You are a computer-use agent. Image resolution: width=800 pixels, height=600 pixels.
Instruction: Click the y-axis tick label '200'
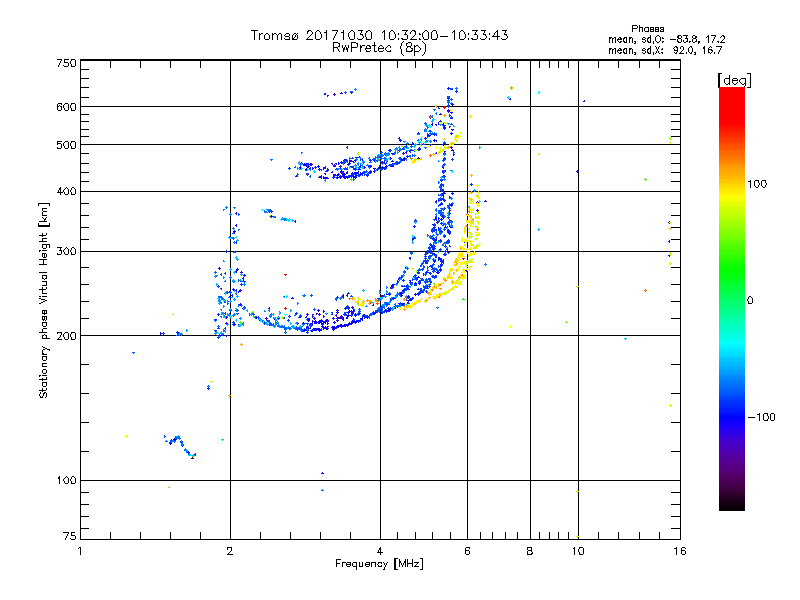(66, 336)
